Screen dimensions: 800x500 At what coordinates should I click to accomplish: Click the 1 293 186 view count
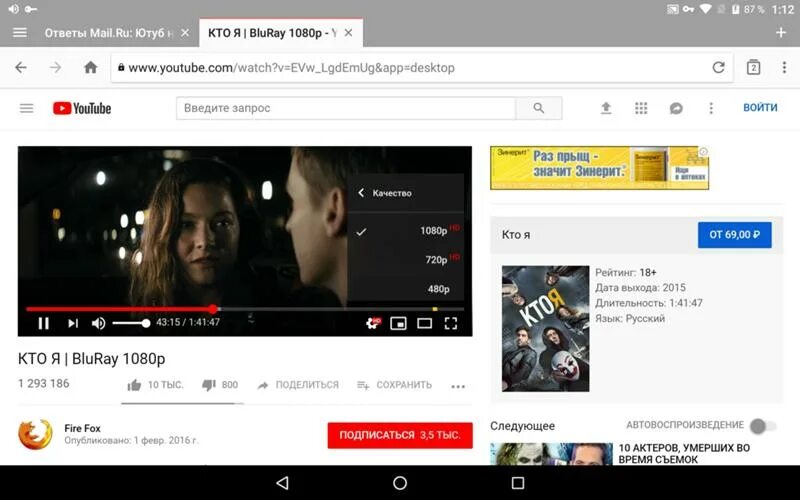tap(43, 384)
